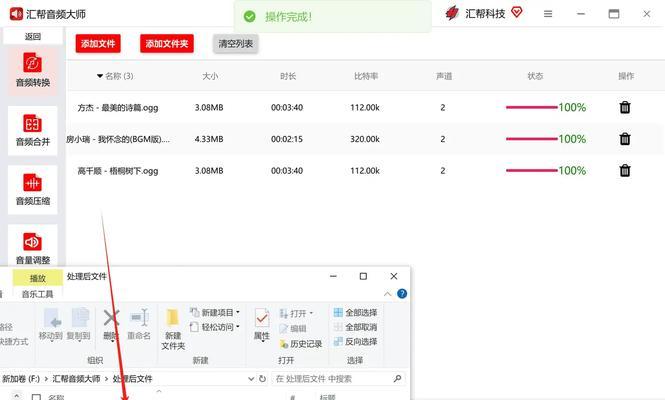Click 全部选择 select all in Explorer
This screenshot has height=400, width=665.
coord(355,313)
